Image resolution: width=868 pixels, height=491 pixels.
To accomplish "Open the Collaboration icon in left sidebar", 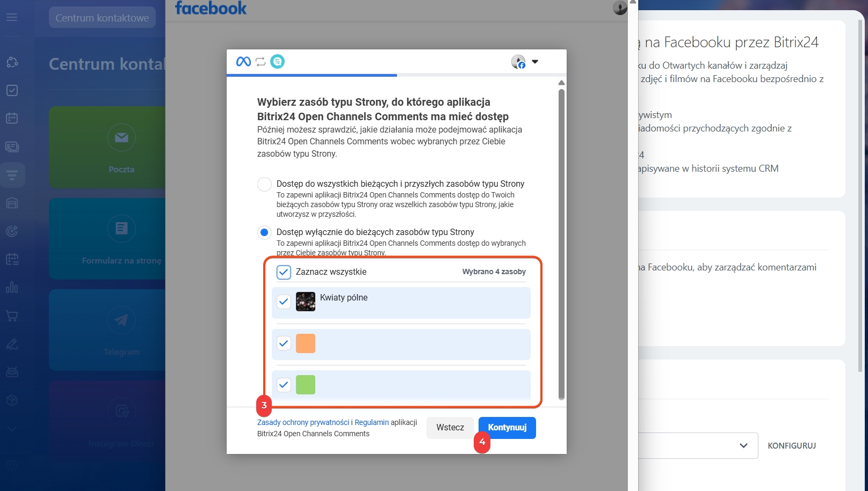I will [x=12, y=62].
